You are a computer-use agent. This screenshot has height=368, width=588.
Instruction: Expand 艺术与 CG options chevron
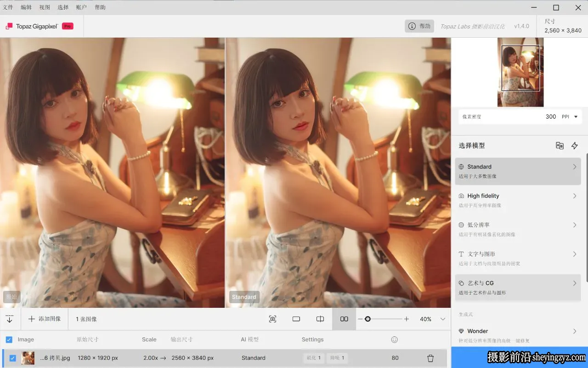tap(574, 283)
